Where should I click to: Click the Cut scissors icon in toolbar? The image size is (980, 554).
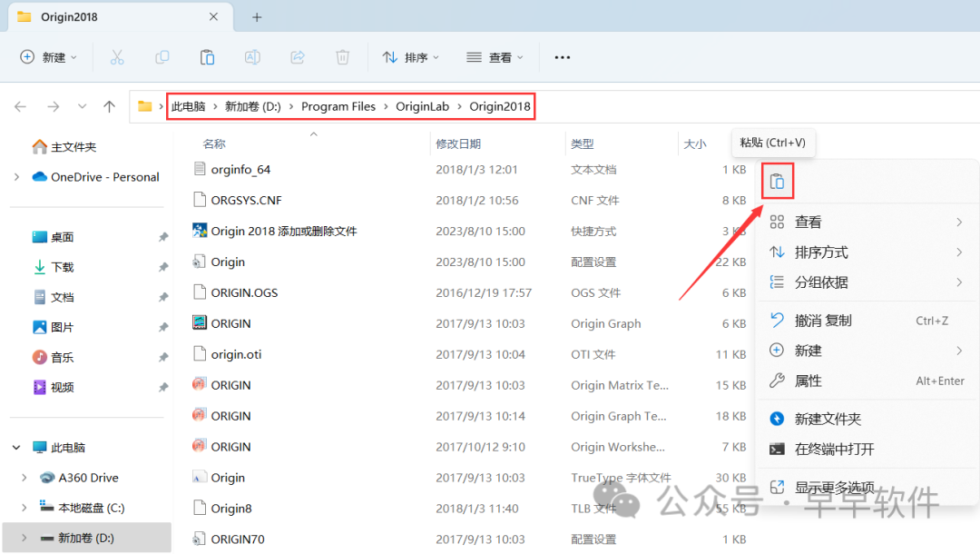117,57
